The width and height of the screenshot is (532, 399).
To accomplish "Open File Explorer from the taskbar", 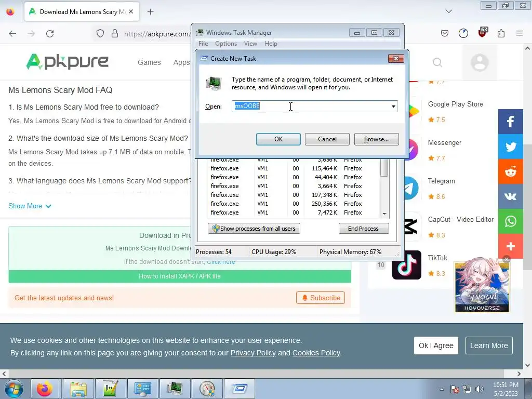I will [78, 389].
